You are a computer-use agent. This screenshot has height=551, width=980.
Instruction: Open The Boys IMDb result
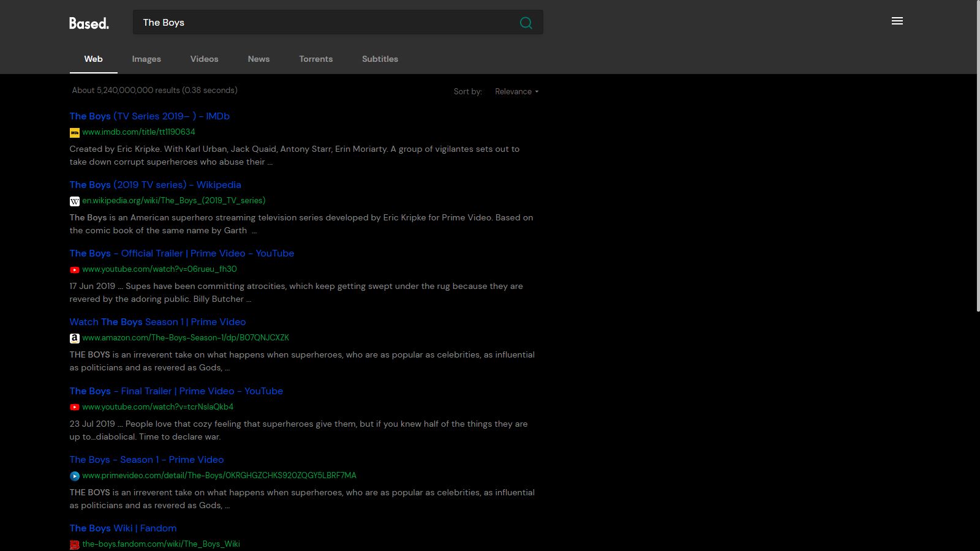(149, 116)
